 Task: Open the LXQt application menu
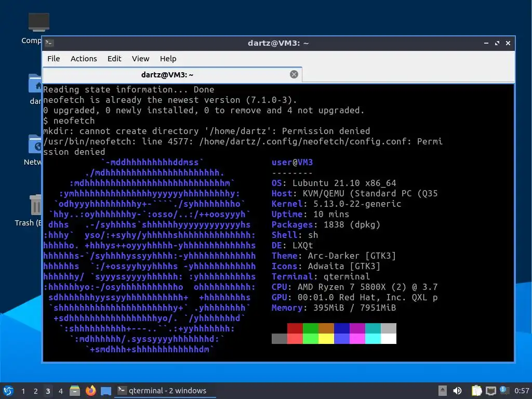click(7, 391)
